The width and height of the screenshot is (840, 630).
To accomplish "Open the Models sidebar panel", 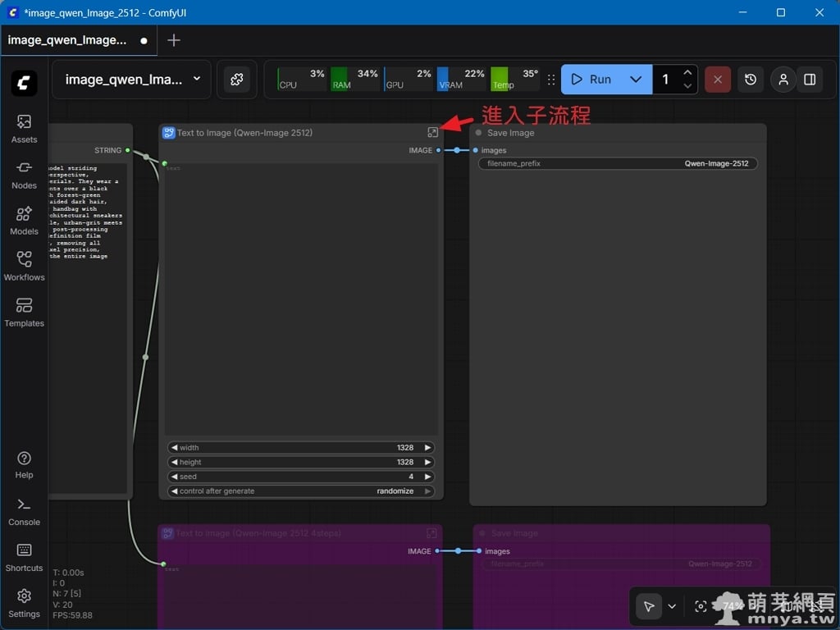I will pos(24,221).
